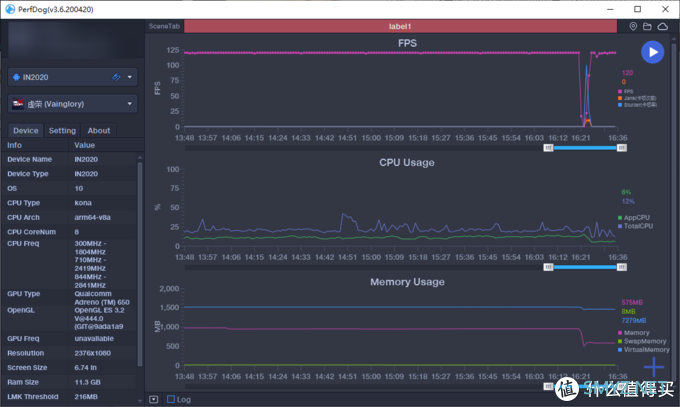Select the SceneTab label

pyautogui.click(x=164, y=26)
